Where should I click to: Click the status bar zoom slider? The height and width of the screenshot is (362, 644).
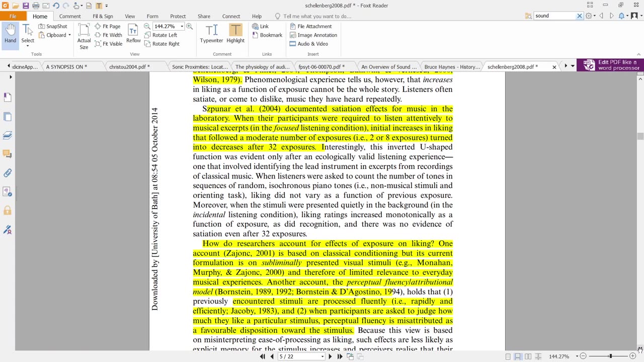(x=610, y=356)
